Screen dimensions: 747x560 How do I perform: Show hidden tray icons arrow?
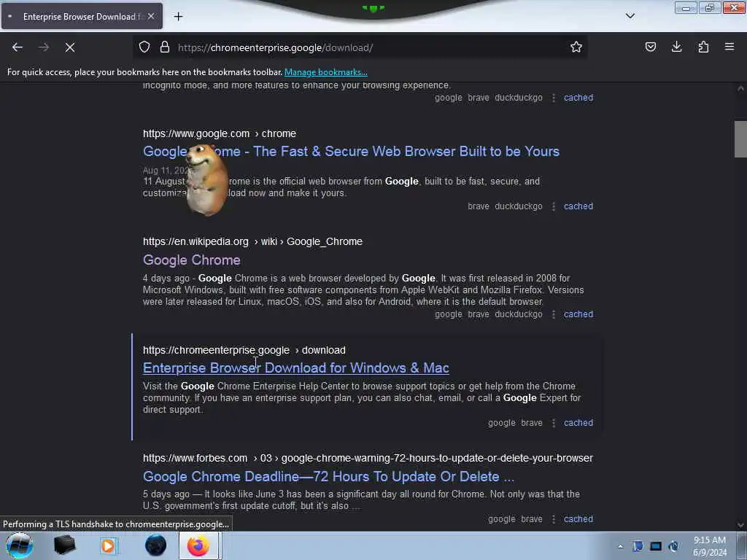620,546
